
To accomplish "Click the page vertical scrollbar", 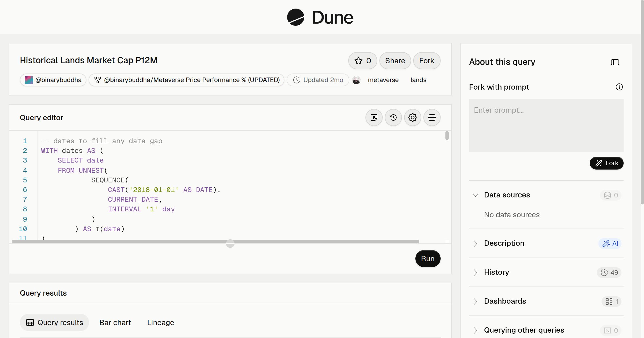I will [642, 102].
